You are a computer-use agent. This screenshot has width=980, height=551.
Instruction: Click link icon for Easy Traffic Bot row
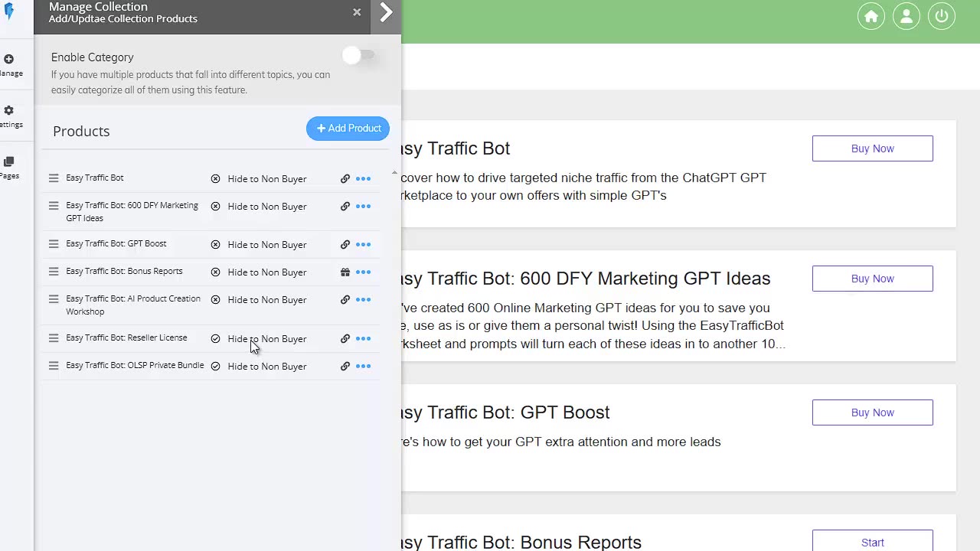tap(345, 179)
